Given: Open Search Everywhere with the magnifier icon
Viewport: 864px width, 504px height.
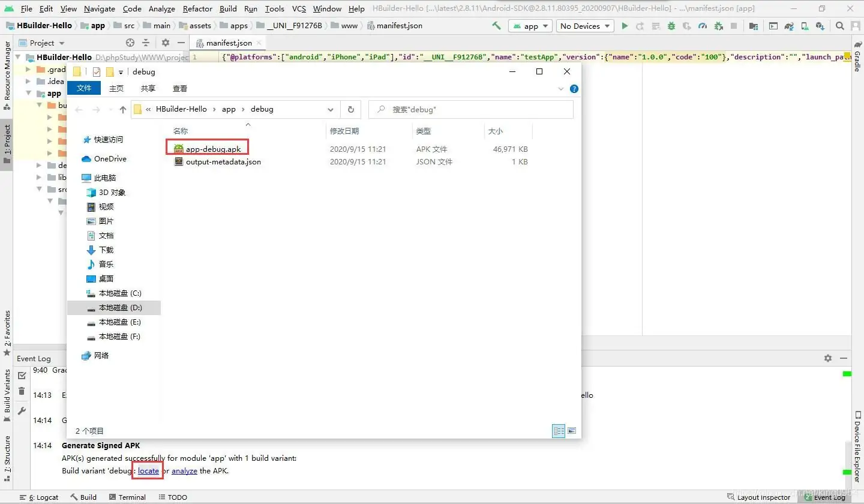Looking at the screenshot, I should pos(839,26).
